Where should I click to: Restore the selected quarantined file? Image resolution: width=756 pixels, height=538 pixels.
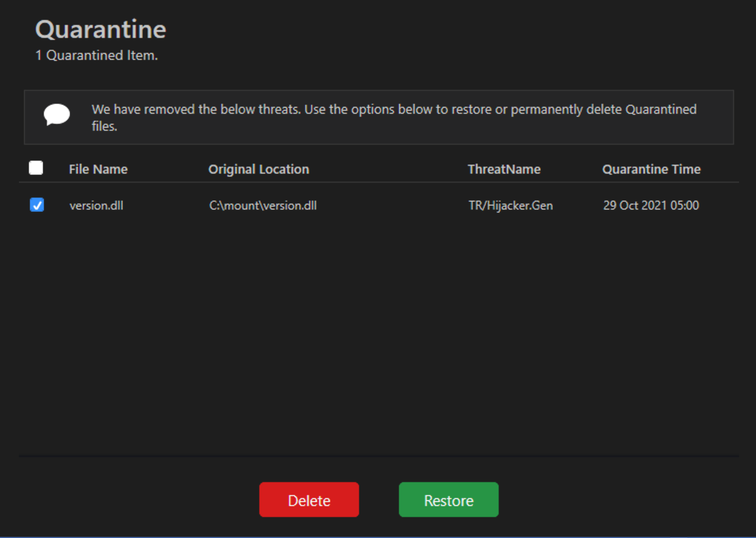coord(449,500)
